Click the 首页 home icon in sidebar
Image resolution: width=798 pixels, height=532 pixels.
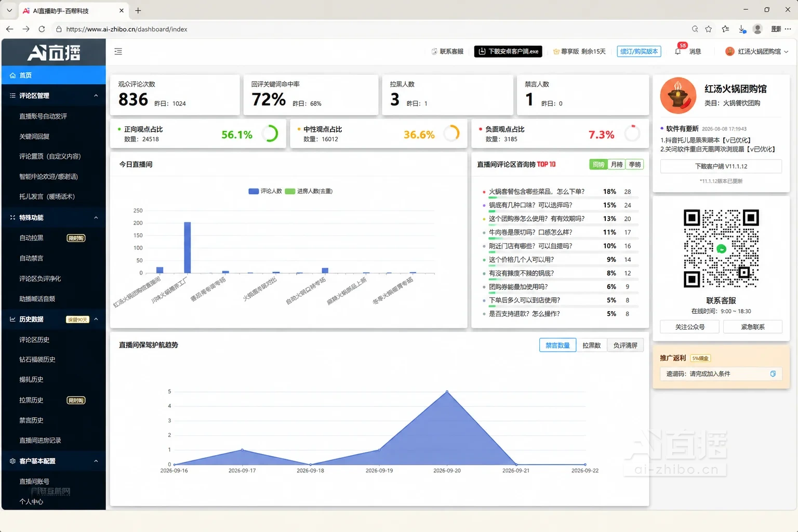13,75
